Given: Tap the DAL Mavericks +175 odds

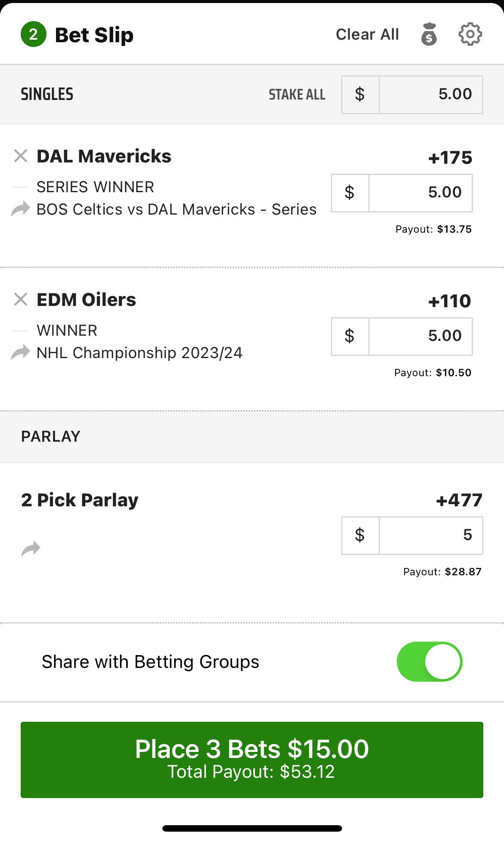Looking at the screenshot, I should (x=450, y=158).
